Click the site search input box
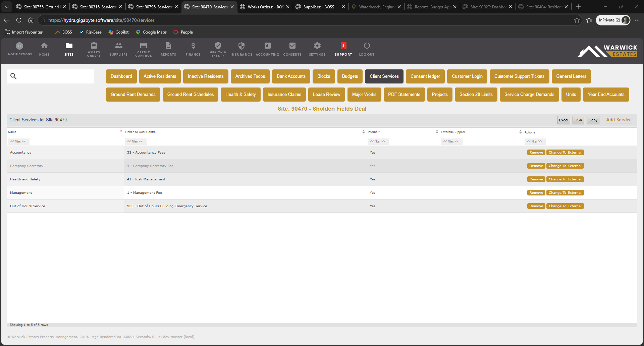 point(50,76)
